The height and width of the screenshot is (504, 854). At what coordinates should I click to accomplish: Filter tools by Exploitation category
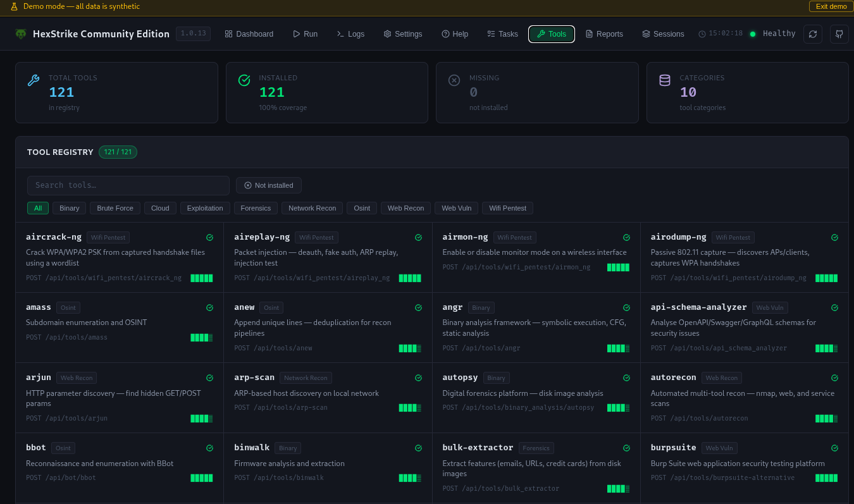(205, 208)
